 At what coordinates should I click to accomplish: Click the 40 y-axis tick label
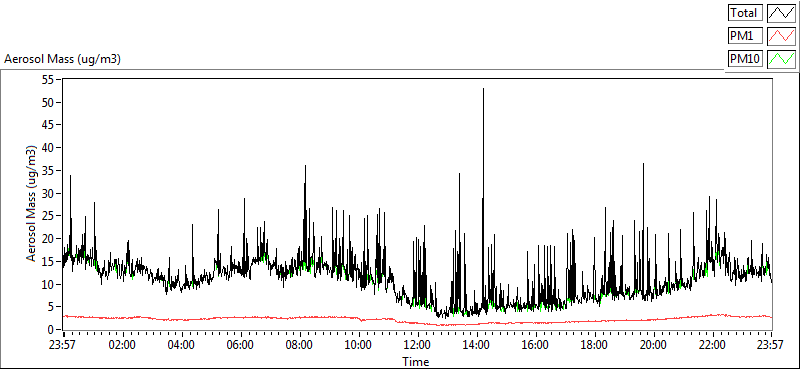point(48,148)
